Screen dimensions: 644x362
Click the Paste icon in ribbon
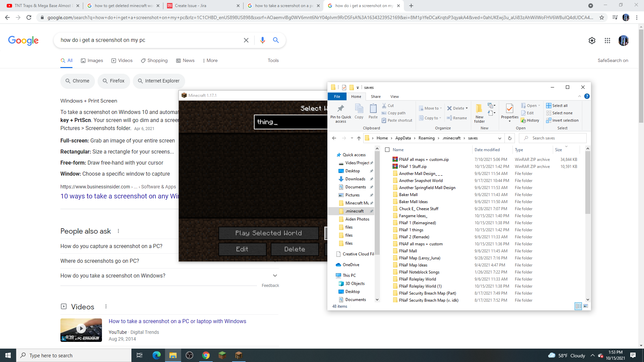point(373,109)
